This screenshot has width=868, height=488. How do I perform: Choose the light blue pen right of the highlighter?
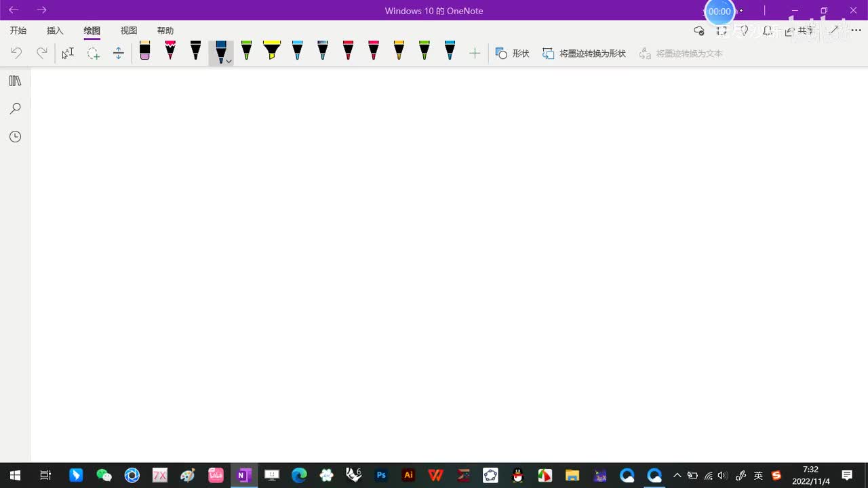(297, 51)
